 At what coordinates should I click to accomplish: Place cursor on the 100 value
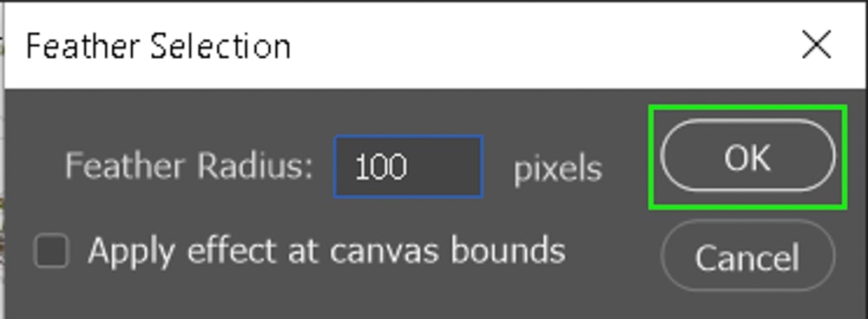click(381, 166)
